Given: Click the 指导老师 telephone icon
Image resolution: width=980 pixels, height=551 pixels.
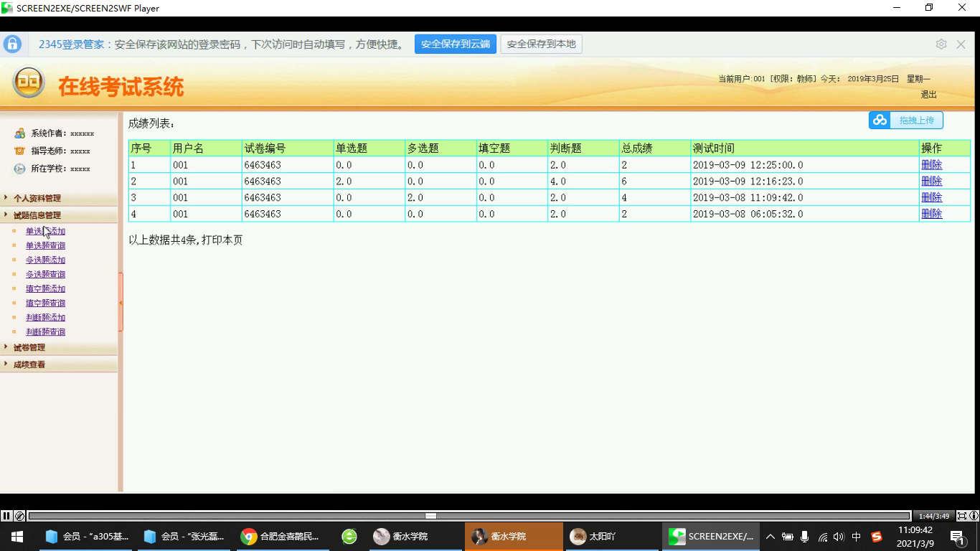Looking at the screenshot, I should point(20,151).
